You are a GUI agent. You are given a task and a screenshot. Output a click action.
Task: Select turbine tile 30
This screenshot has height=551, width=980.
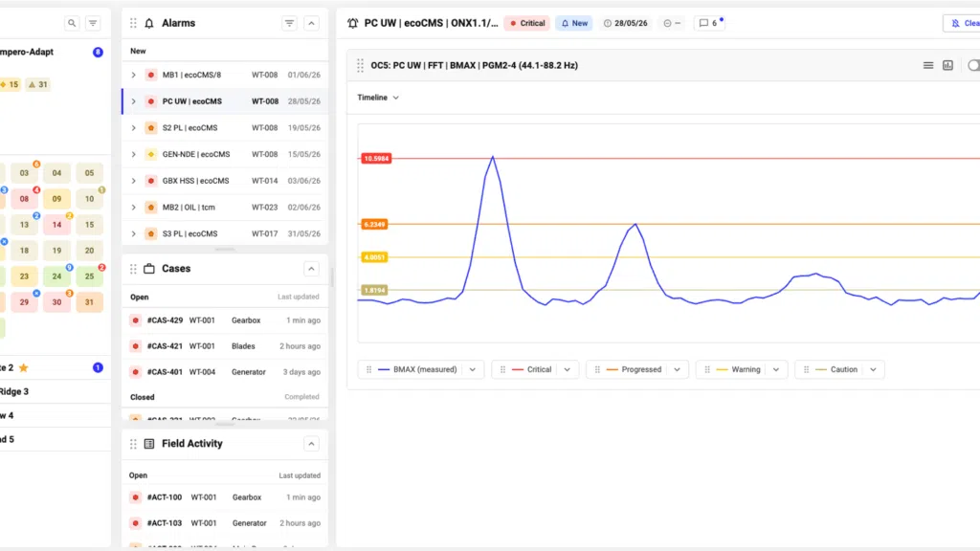coord(56,301)
